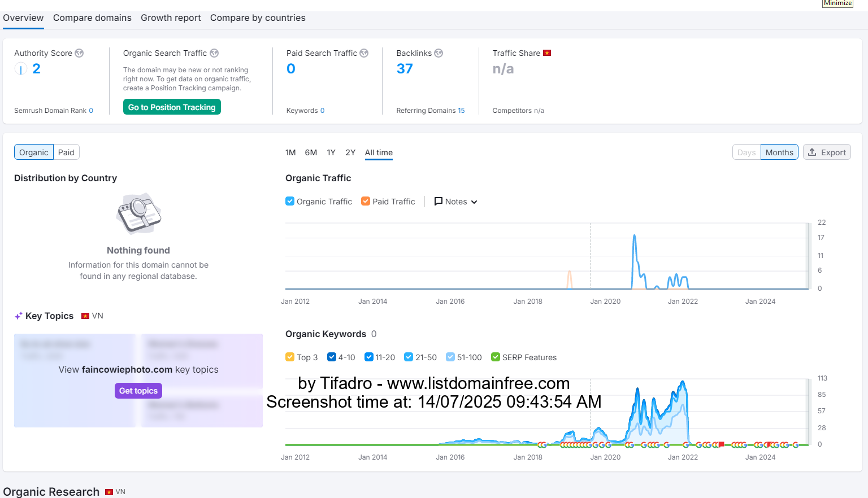The image size is (868, 498).
Task: Click Authority Score value 2
Action: coord(36,69)
